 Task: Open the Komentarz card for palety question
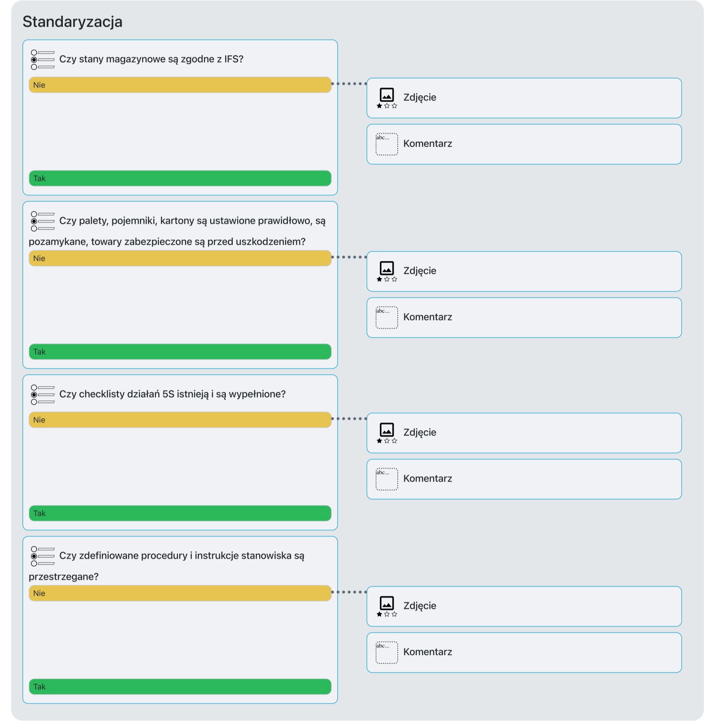tap(524, 318)
